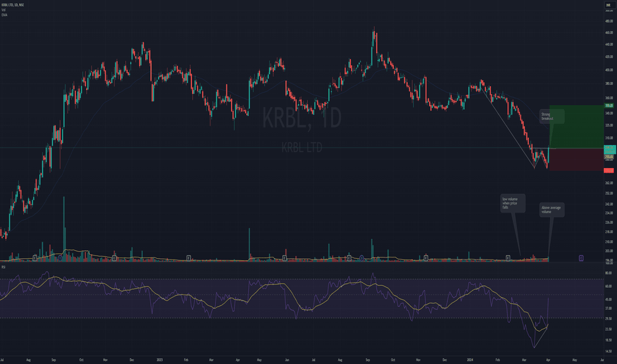617x364 pixels.
Task: Open the late May 2023 earnings marker
Action: [285, 258]
